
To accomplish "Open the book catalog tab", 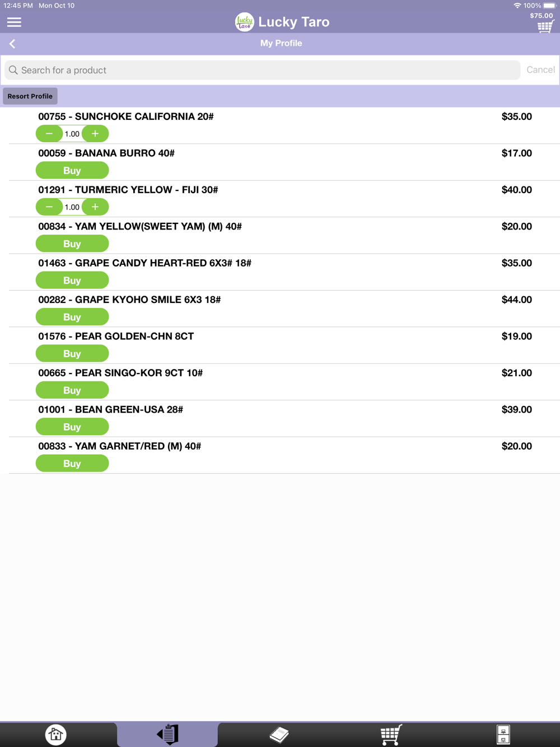I will click(279, 734).
